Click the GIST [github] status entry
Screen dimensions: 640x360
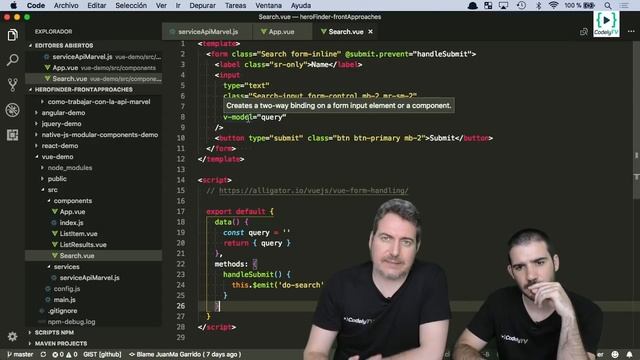(x=102, y=354)
